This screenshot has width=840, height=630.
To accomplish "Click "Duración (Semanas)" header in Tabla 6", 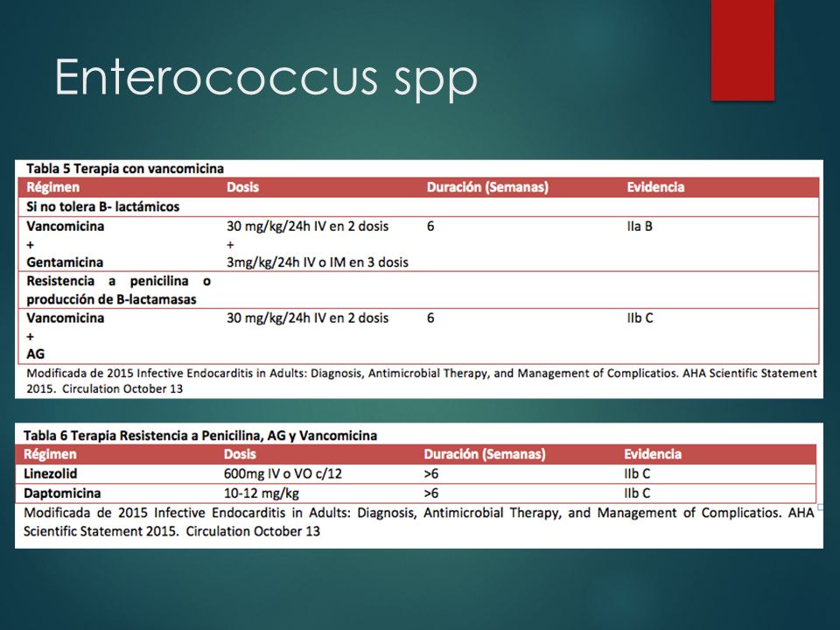I will (x=484, y=454).
